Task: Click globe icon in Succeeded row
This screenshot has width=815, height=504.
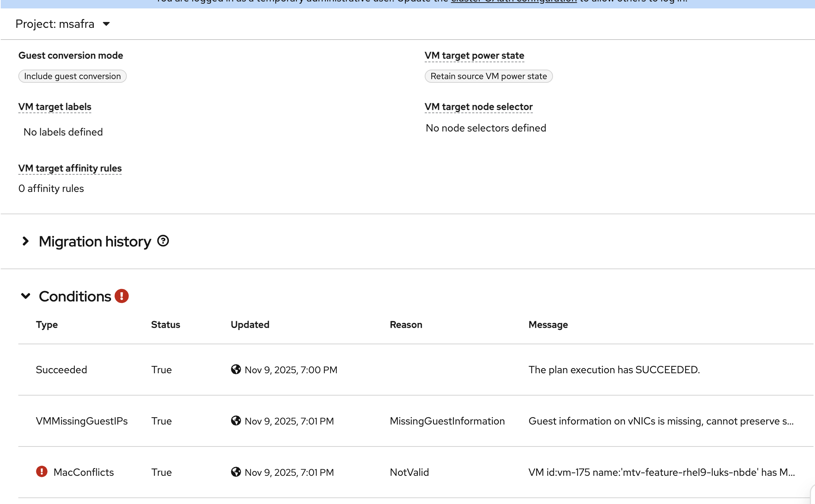Action: pos(236,369)
